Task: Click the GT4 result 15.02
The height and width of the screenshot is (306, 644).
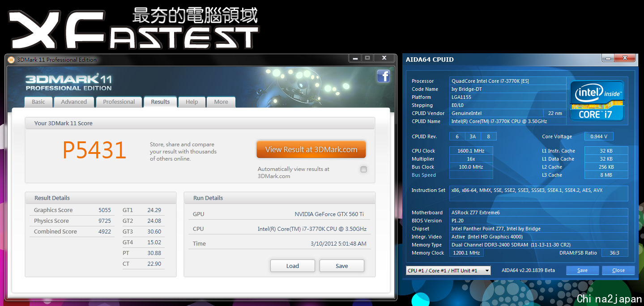Action: coord(154,242)
